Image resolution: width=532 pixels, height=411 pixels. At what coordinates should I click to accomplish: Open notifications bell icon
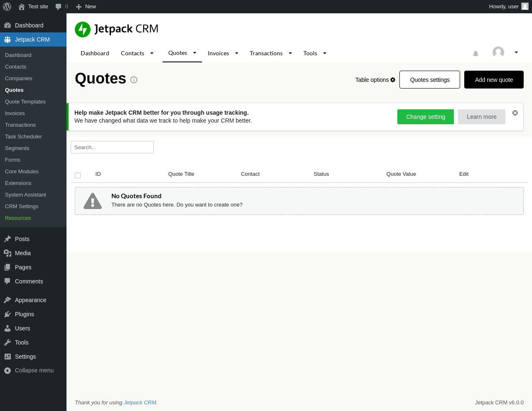click(x=476, y=53)
